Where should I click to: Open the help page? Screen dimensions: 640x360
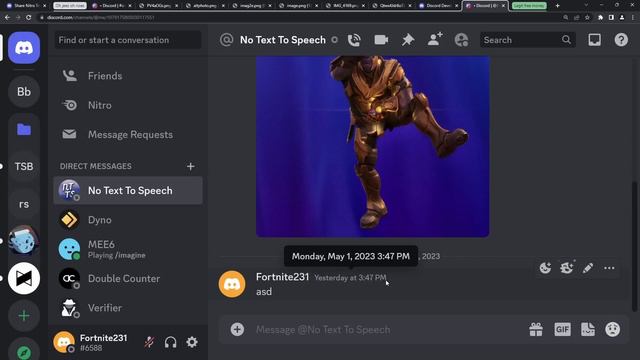pyautogui.click(x=621, y=40)
